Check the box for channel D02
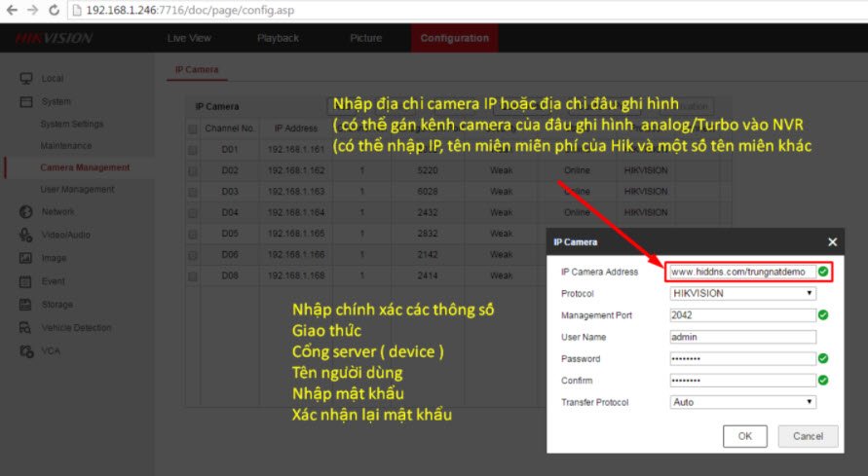This screenshot has height=476, width=868. click(x=193, y=169)
